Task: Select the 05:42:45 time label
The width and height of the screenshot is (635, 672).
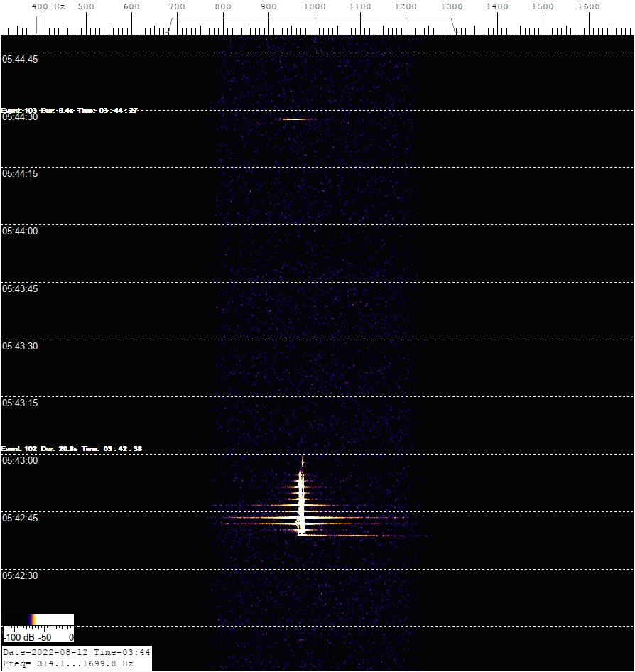Action: (20, 518)
